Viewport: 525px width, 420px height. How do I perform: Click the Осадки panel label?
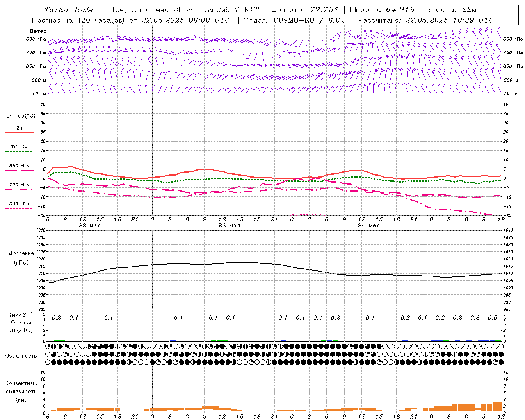(x=21, y=322)
